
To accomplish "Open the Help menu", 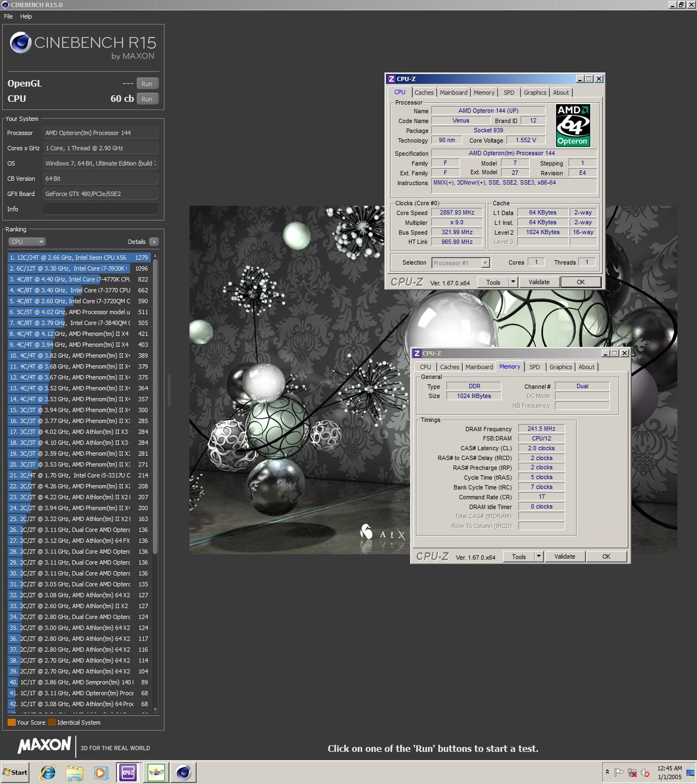I will tap(26, 16).
